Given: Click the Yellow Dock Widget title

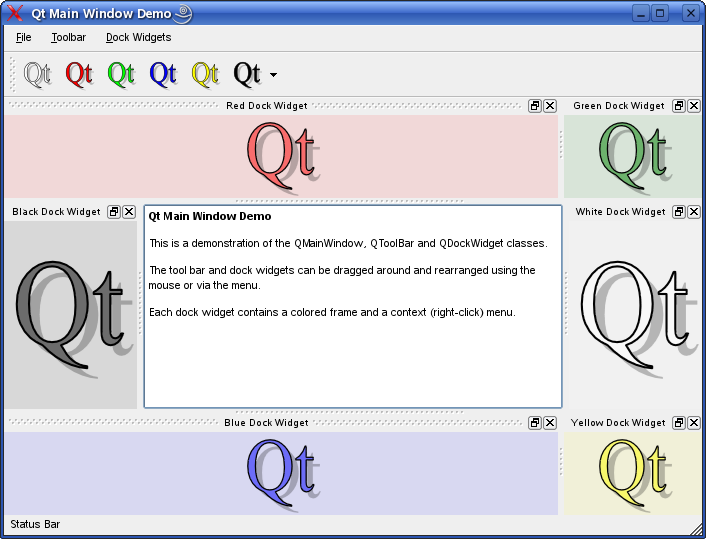Looking at the screenshot, I should coord(618,423).
